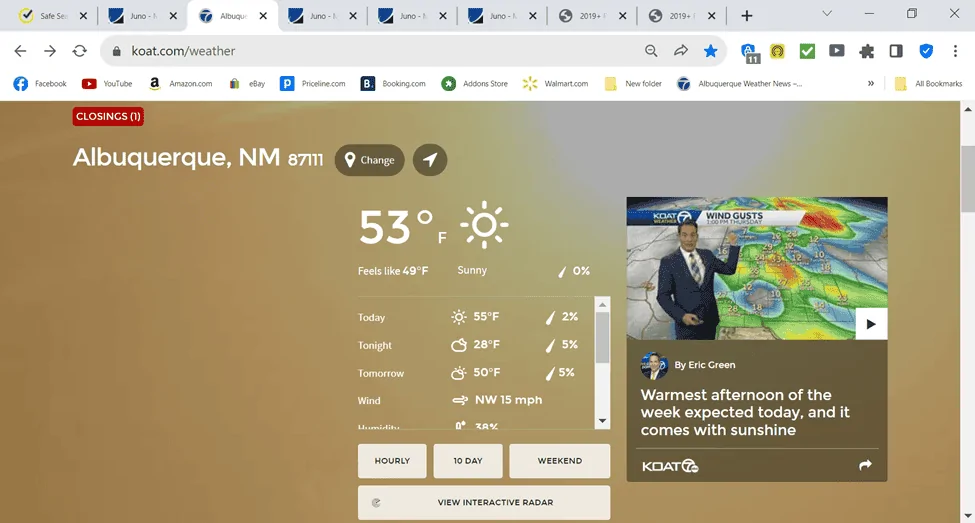The height and width of the screenshot is (523, 975).
Task: Open the HOURLY forecast
Action: coord(392,461)
